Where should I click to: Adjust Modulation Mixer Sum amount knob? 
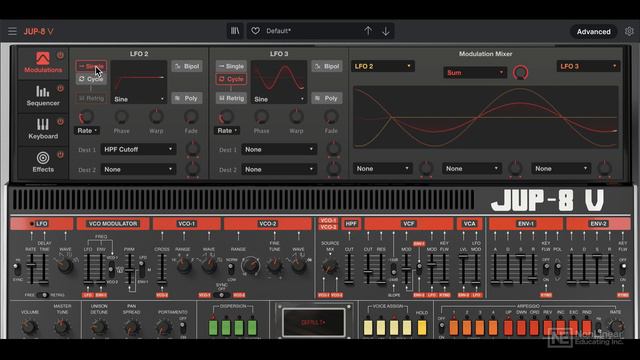coord(520,73)
